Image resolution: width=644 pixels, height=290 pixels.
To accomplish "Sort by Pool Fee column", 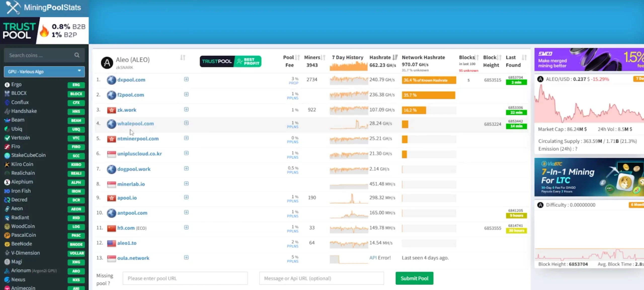I will point(297,58).
